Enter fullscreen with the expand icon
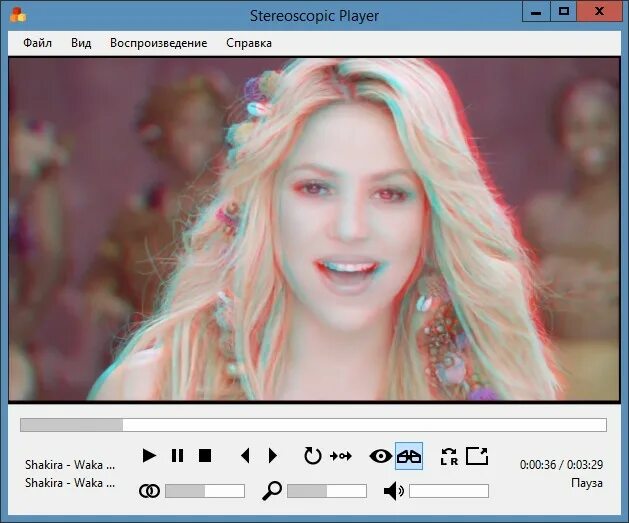Viewport: 629px width, 523px height. coord(477,456)
